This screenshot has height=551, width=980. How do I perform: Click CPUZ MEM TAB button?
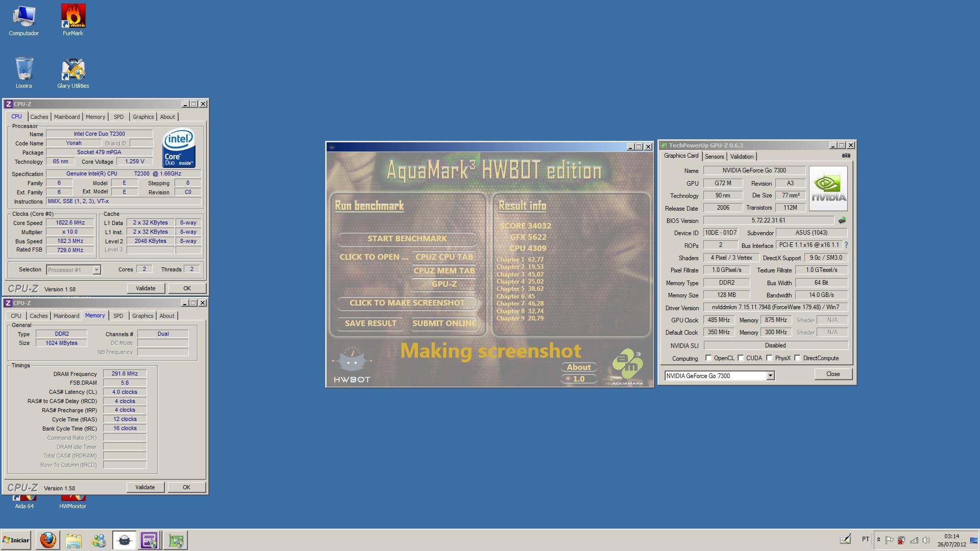click(x=444, y=270)
